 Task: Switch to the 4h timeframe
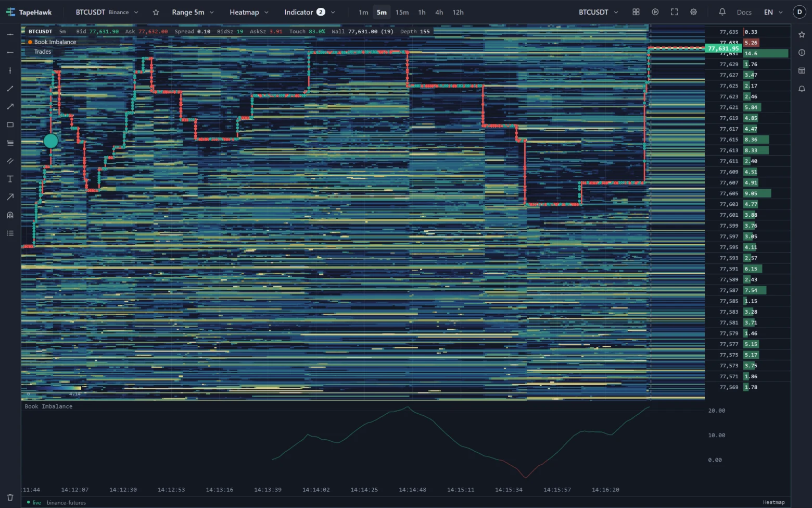pos(439,12)
